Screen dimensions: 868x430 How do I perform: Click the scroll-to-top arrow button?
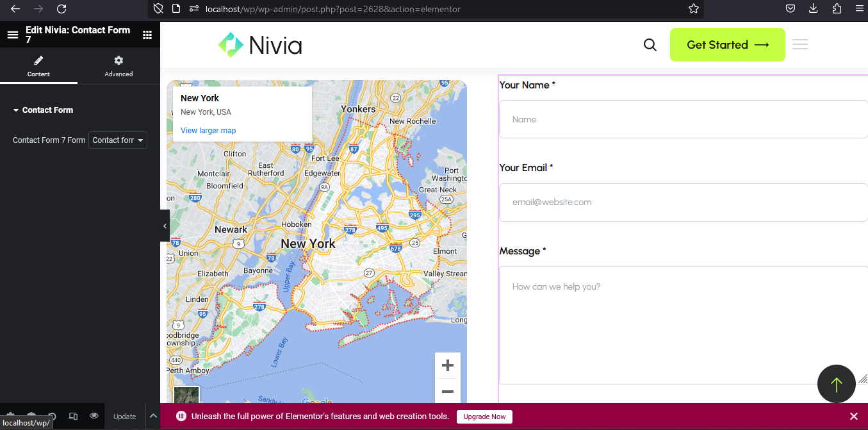pos(836,384)
